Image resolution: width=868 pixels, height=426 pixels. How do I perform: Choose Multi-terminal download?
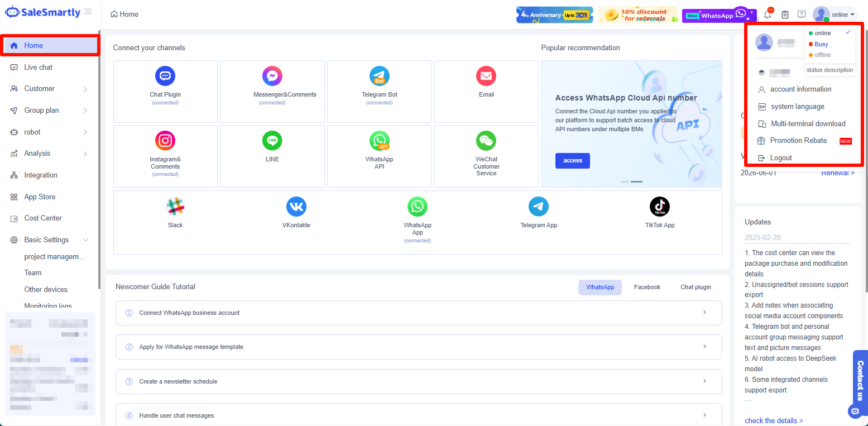(x=808, y=124)
